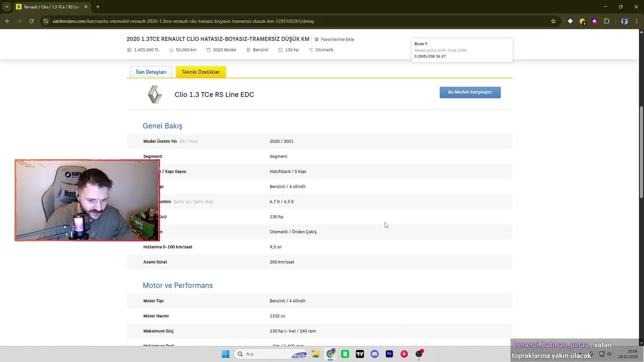Reload the sahibinden page
The width and height of the screenshot is (644, 362).
31,21
